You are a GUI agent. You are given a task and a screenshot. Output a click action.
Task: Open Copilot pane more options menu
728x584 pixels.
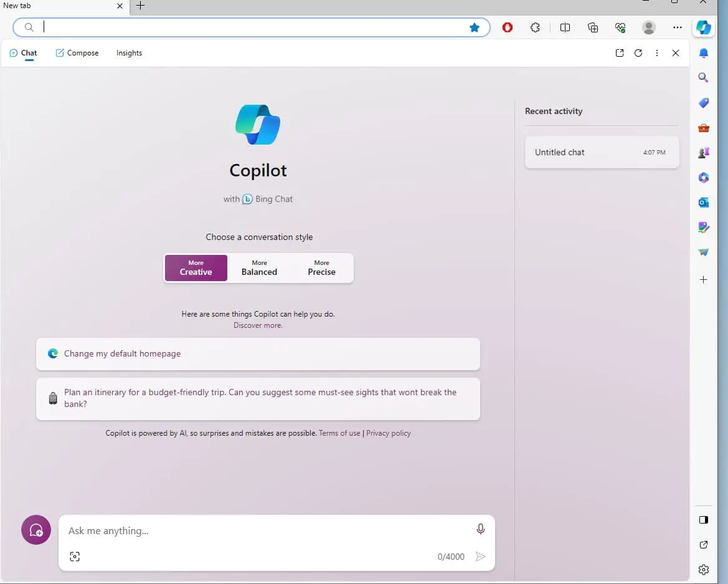tap(657, 53)
